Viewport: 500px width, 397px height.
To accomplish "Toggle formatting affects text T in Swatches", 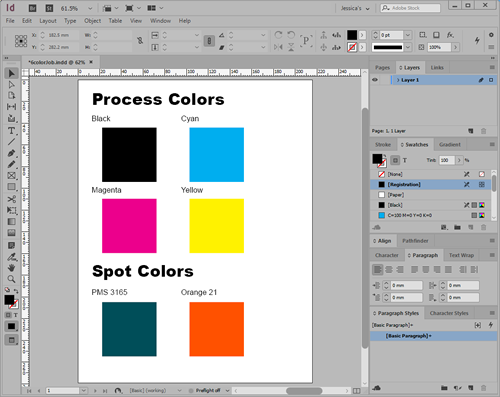I will (x=405, y=160).
